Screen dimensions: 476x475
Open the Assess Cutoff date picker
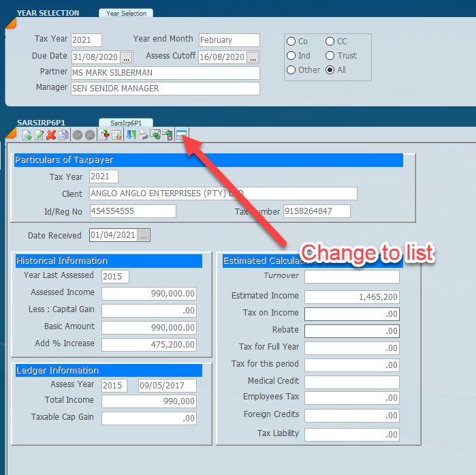(x=253, y=57)
